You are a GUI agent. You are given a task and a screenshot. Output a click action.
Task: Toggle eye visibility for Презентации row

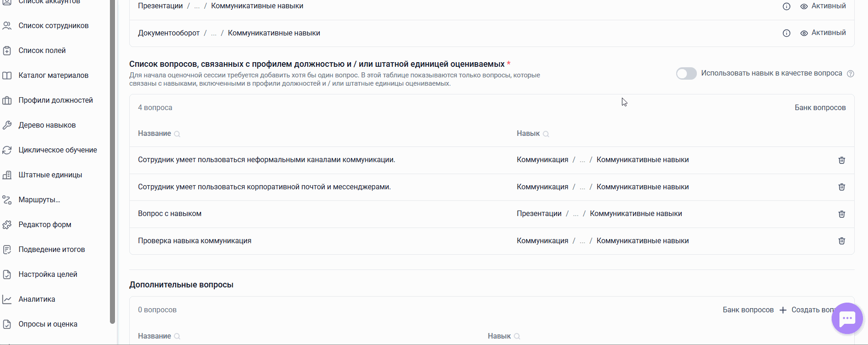point(804,6)
